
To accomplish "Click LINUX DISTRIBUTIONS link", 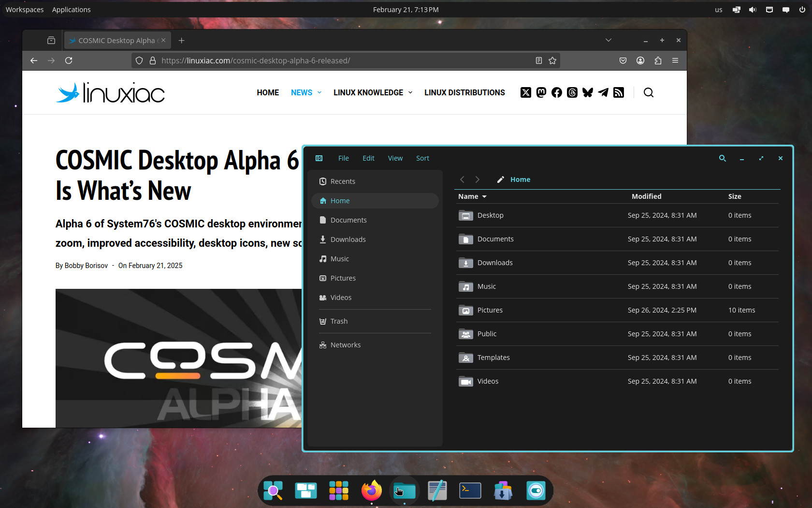I will pos(464,92).
